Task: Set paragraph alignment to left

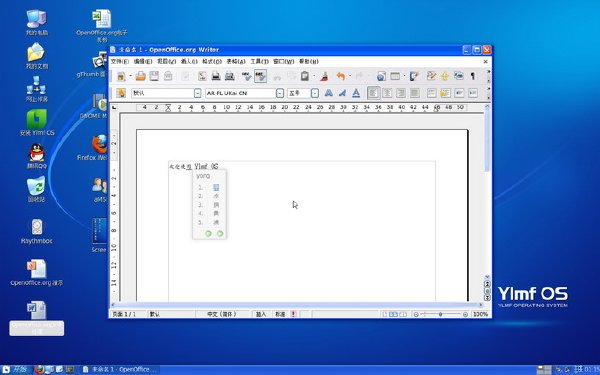Action: [373, 93]
